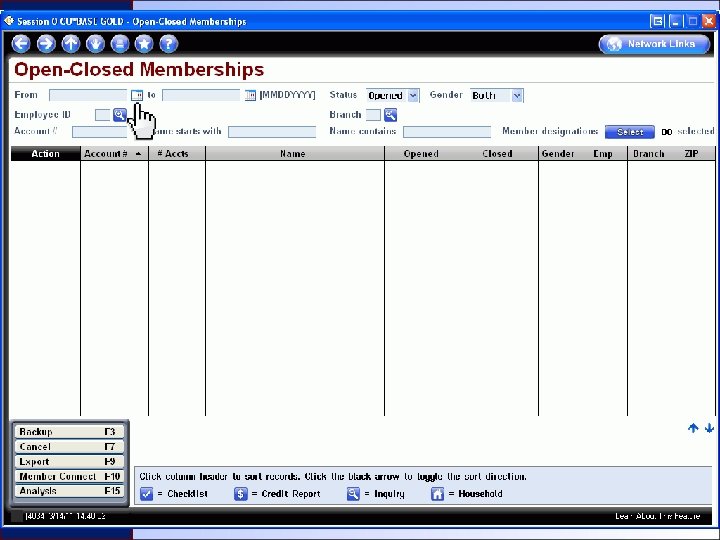This screenshot has width=720, height=540.
Task: Click the up arrow toolbar icon
Action: tap(71, 44)
